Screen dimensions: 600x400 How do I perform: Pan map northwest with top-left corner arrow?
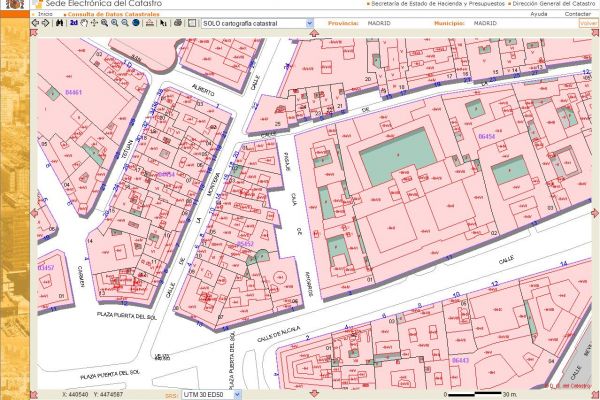click(x=34, y=33)
